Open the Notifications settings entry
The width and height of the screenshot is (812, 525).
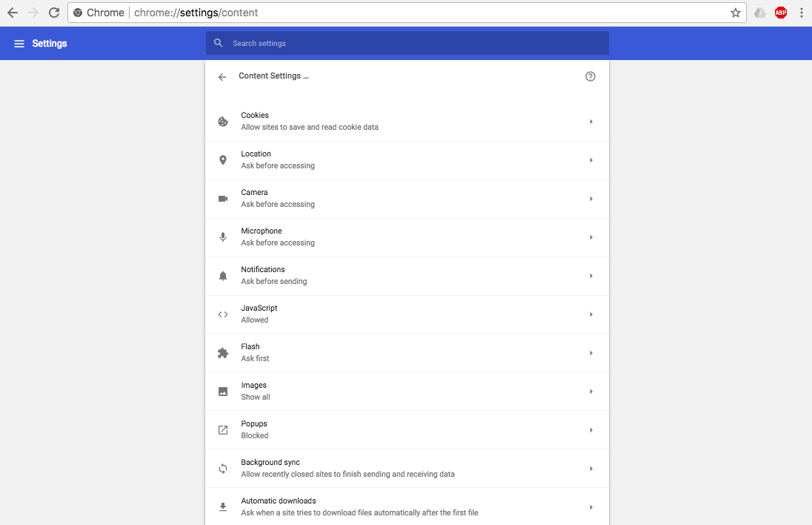point(407,277)
